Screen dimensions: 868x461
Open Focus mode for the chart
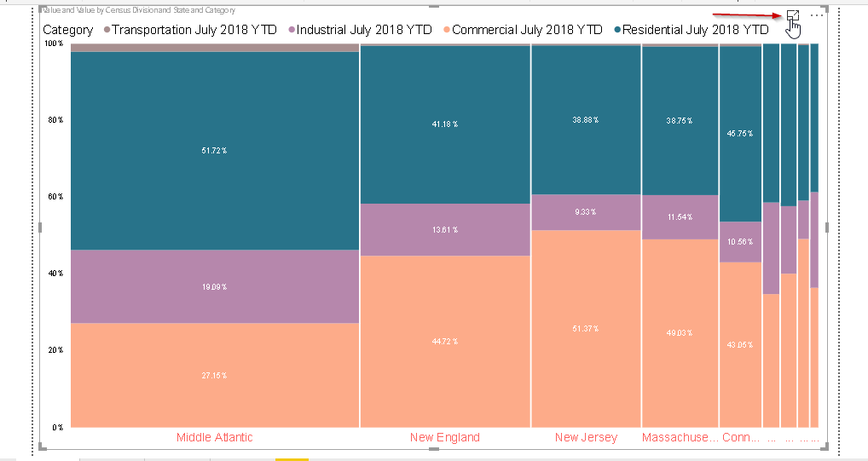792,16
